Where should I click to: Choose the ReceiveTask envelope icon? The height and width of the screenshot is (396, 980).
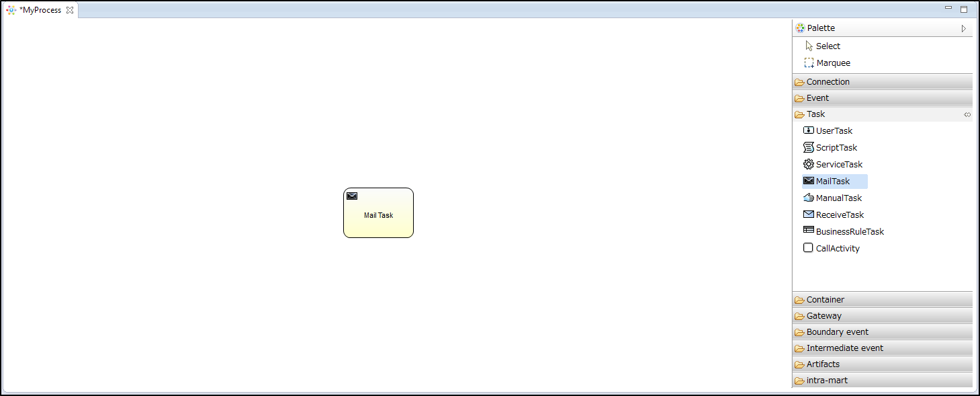coord(809,214)
